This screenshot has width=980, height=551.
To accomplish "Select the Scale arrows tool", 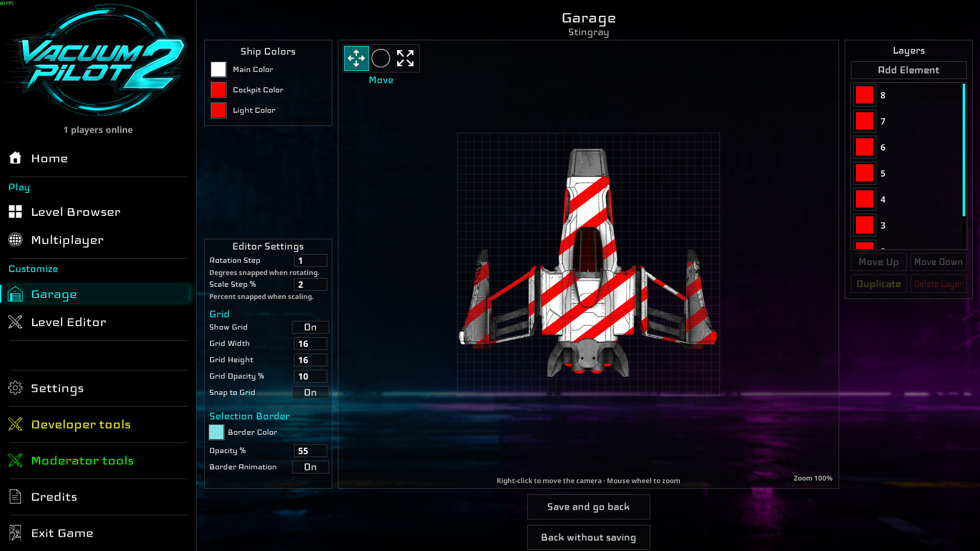I will (x=405, y=58).
